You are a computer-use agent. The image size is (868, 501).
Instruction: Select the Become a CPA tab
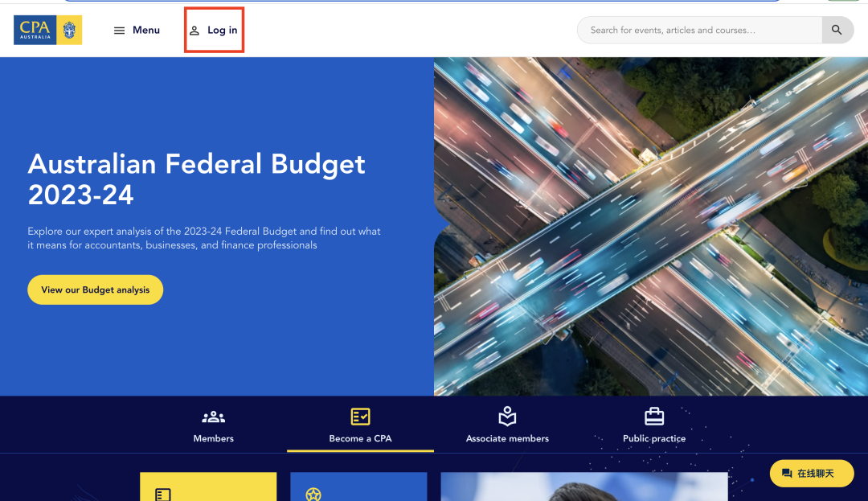[360, 425]
